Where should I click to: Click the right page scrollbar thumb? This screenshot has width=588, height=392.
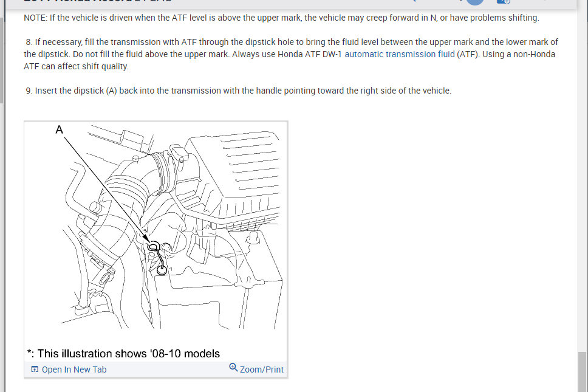tap(582, 372)
